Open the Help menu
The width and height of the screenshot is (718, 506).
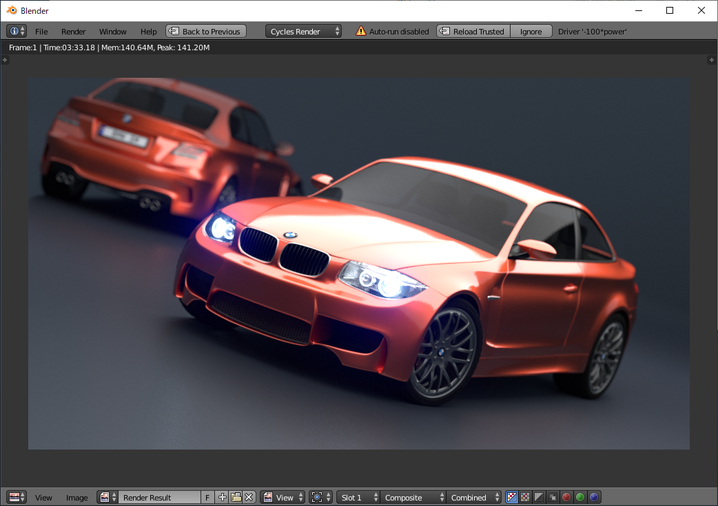pyautogui.click(x=148, y=32)
